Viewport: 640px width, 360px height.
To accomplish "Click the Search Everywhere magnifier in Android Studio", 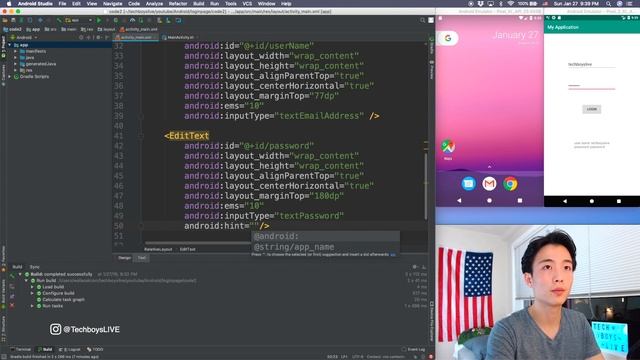I will click(422, 20).
